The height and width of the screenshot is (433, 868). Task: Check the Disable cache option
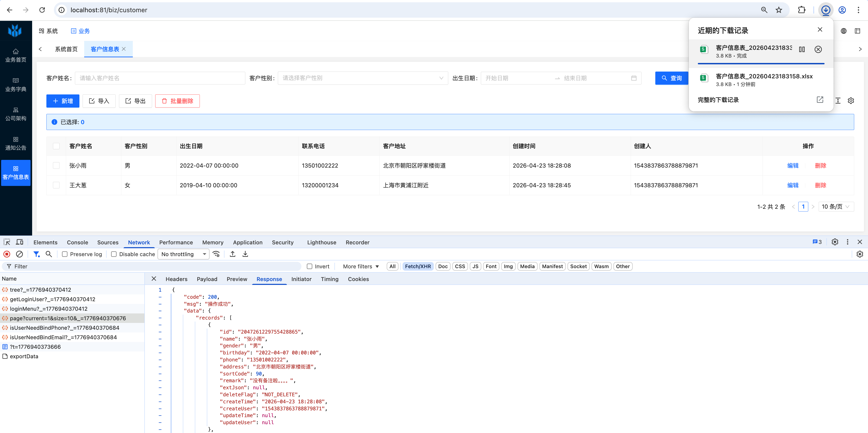[x=114, y=254]
